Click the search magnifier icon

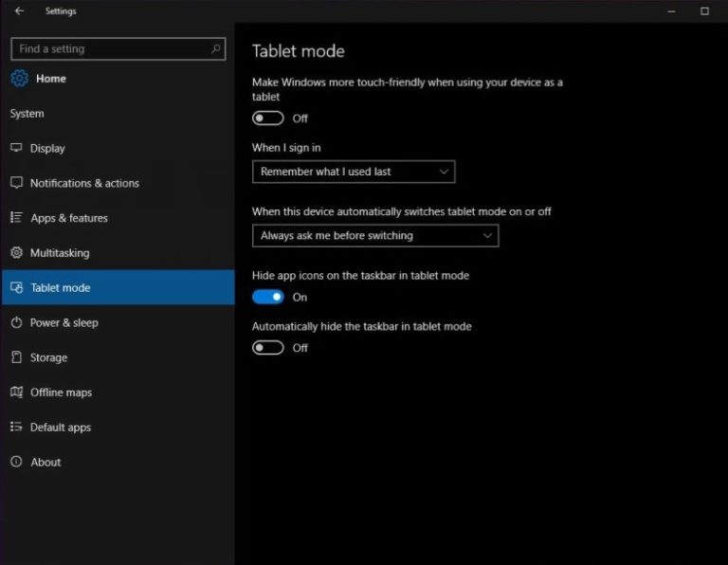216,48
